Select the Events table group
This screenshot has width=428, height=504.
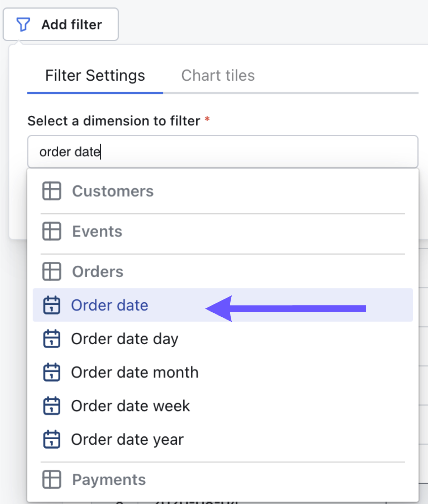(x=97, y=231)
